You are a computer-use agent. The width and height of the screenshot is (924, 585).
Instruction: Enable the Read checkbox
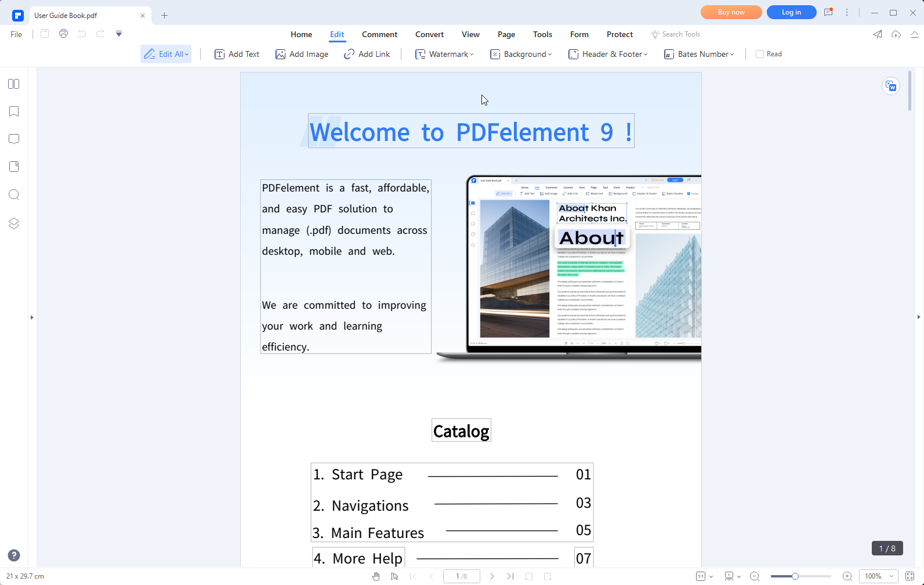759,54
